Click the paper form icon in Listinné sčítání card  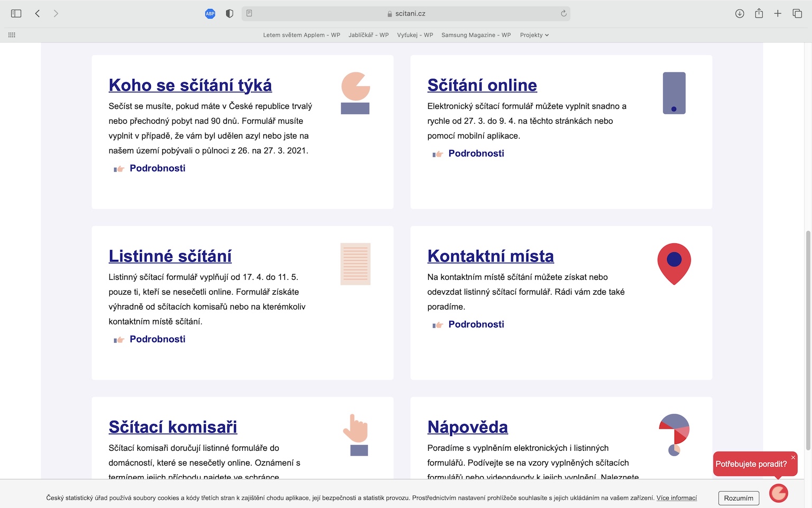pos(355,264)
